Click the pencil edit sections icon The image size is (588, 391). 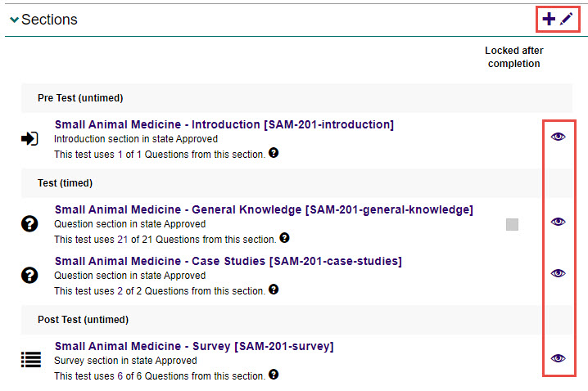coord(566,20)
